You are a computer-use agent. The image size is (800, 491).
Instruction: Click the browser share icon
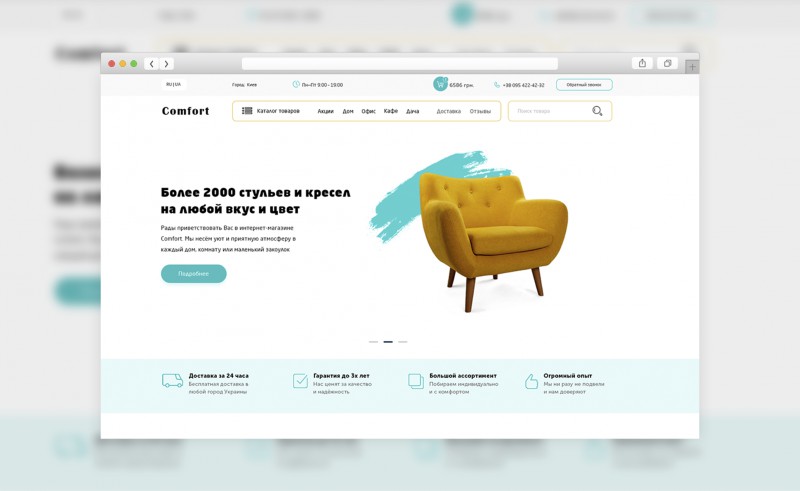pos(642,63)
